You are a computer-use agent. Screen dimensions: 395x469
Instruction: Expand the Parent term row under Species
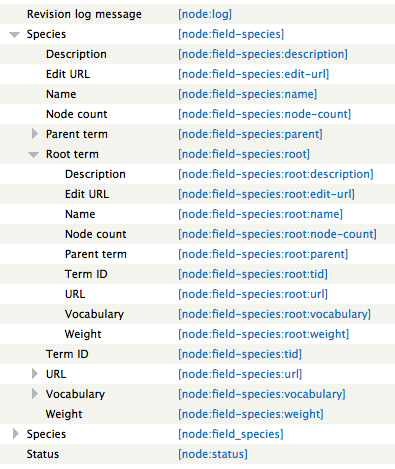click(34, 134)
